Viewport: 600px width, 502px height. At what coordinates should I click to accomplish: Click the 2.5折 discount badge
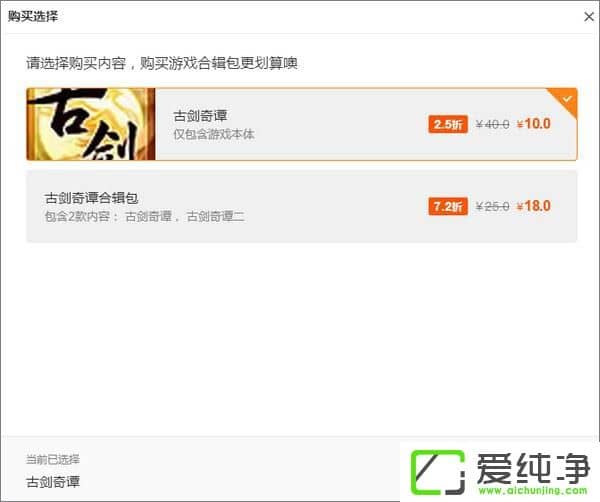click(x=448, y=124)
